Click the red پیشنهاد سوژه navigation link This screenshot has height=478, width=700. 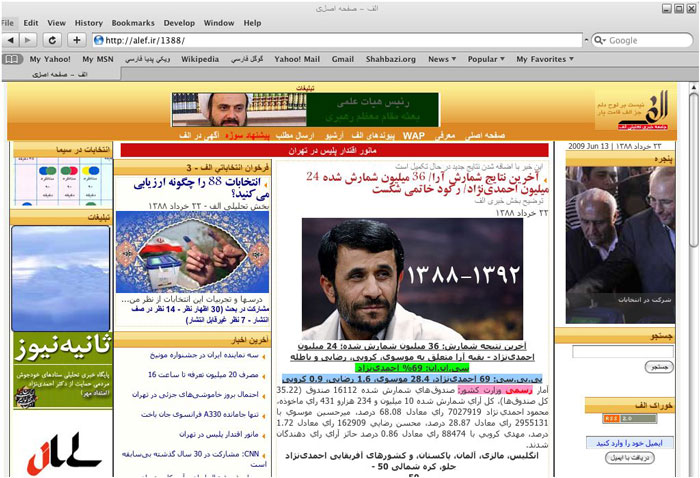pos(247,135)
